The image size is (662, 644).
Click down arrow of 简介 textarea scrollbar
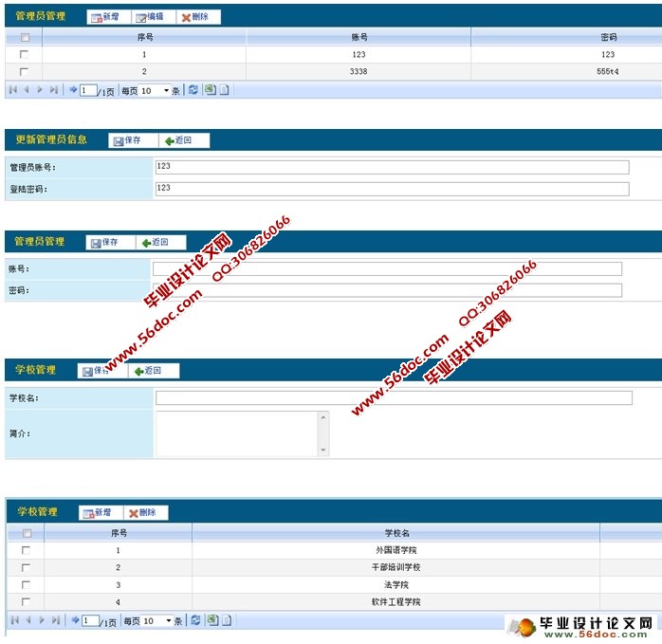pyautogui.click(x=323, y=450)
